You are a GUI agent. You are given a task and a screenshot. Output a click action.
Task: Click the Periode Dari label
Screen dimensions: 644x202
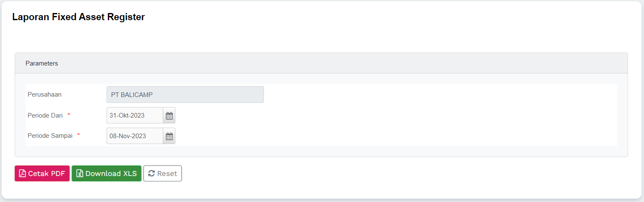tap(45, 115)
